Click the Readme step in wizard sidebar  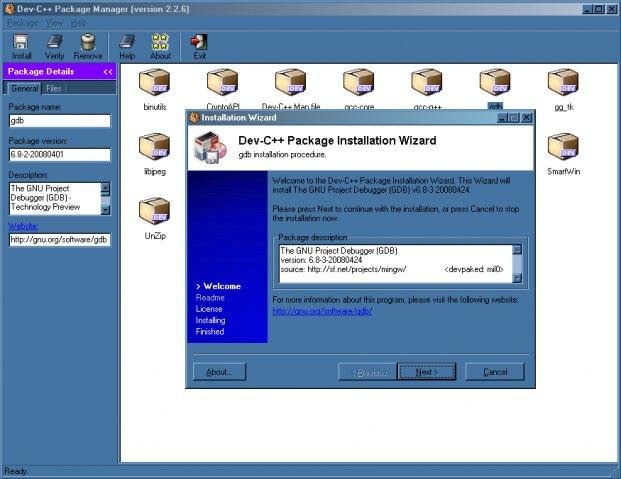[210, 298]
